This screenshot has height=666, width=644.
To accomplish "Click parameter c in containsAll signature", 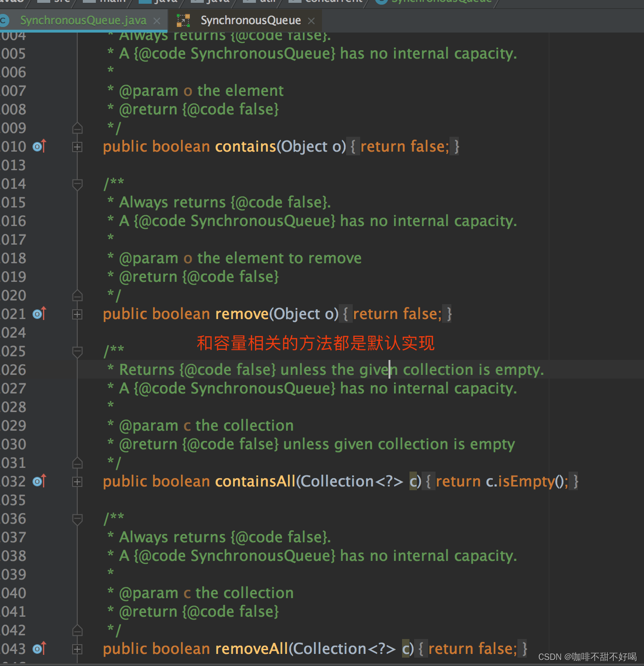I will [x=413, y=481].
